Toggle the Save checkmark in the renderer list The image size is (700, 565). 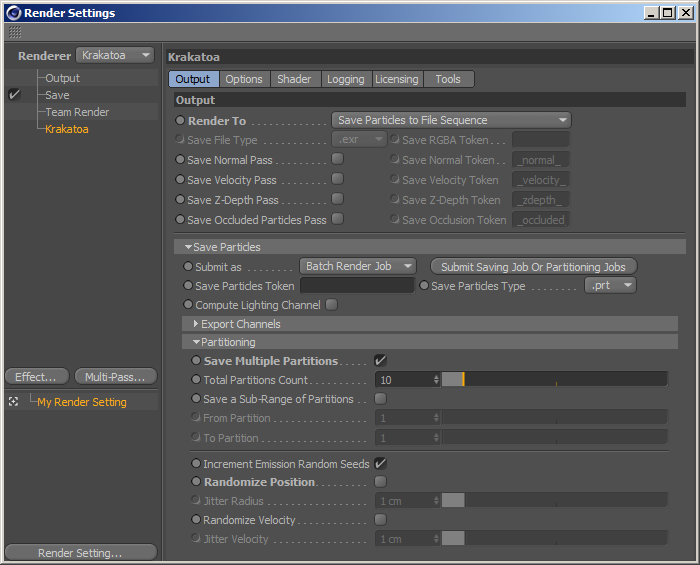14,94
